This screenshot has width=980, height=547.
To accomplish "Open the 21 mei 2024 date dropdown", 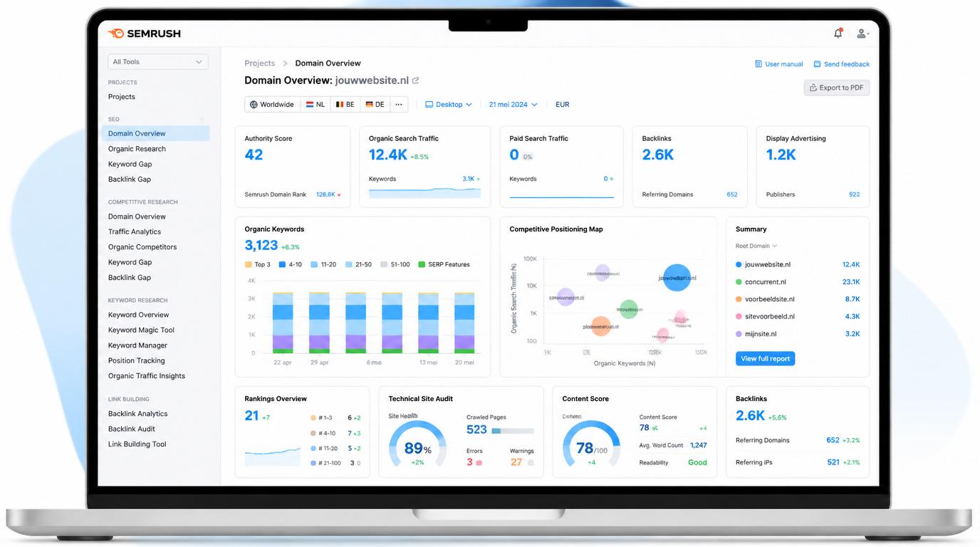I will [x=514, y=105].
